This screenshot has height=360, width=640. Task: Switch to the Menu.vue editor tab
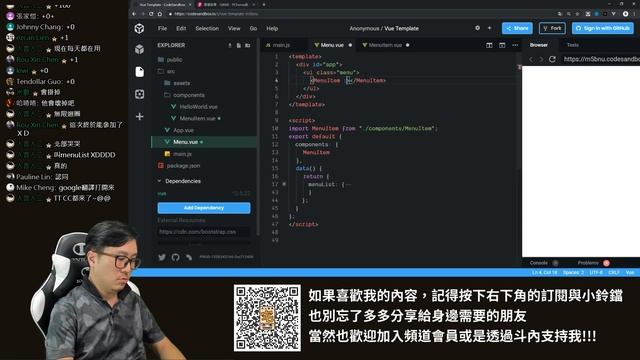[x=332, y=45]
